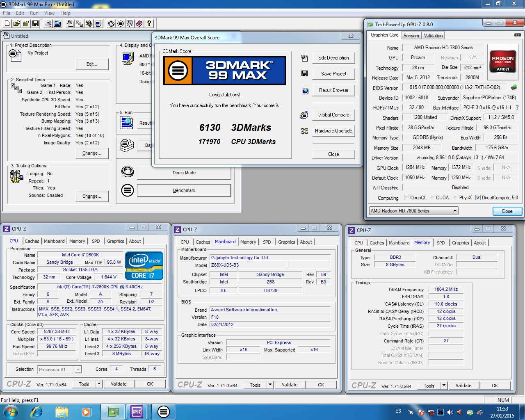Click the project description document toolbar icon

[70, 23]
